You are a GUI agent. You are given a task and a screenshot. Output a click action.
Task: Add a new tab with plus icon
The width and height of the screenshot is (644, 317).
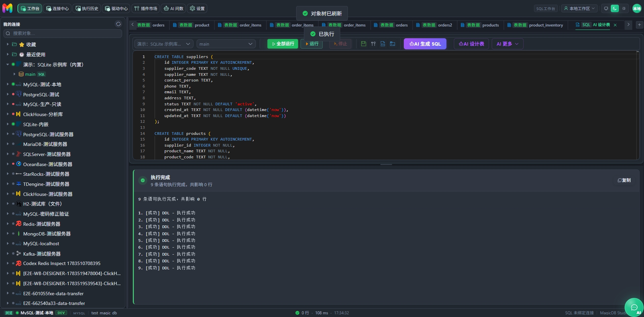(639, 25)
